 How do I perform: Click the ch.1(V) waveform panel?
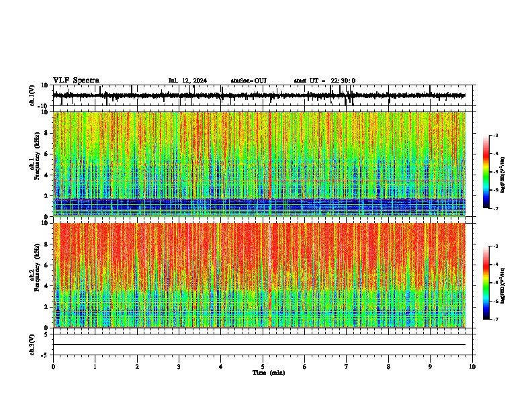point(263,95)
